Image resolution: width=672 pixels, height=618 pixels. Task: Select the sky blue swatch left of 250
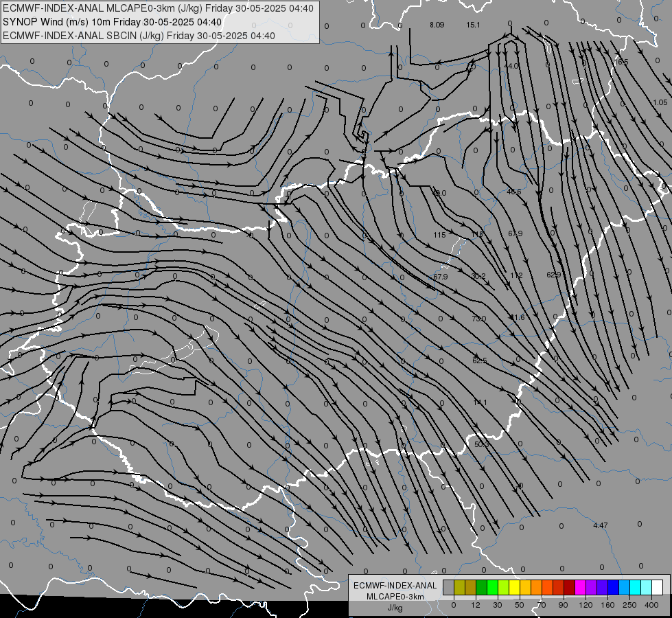click(x=625, y=587)
